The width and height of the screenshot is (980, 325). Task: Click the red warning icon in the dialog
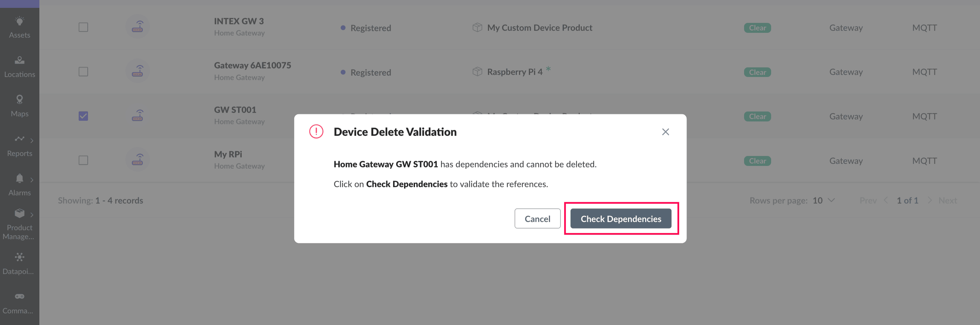pos(316,131)
